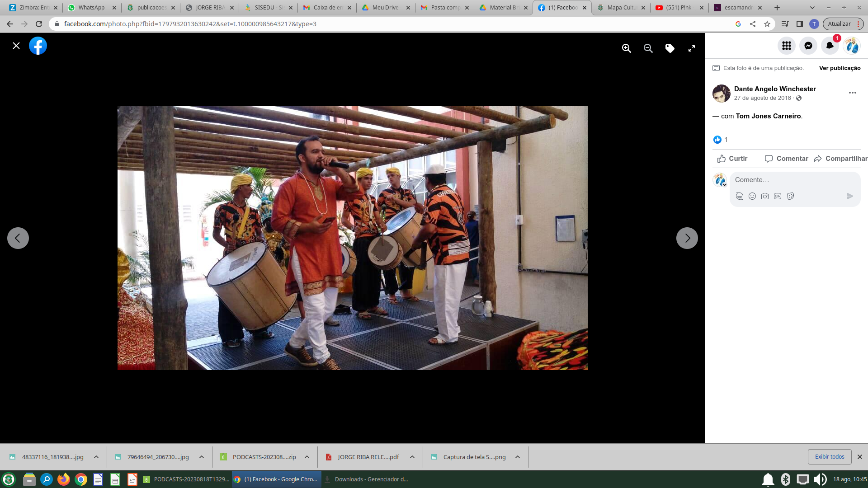Zoom in on the photo
This screenshot has width=868, height=488.
[627, 48]
